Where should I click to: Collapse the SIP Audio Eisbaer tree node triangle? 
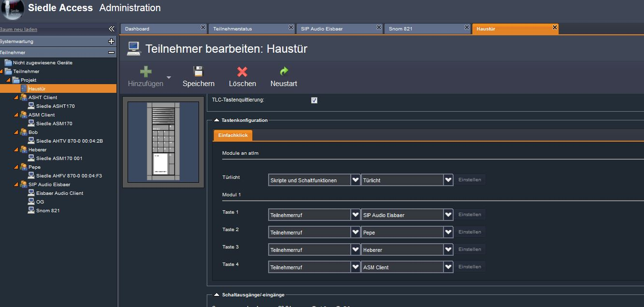(16, 185)
